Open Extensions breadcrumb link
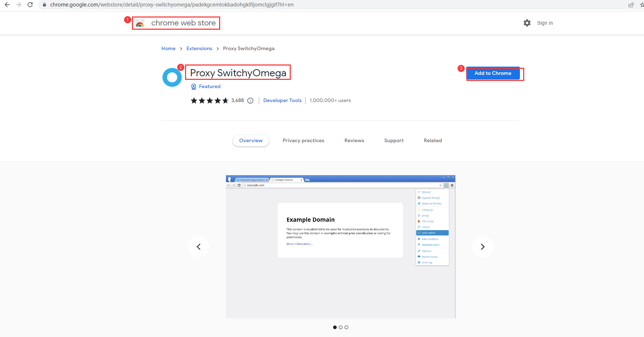Viewport: 644px width, 337px height. click(199, 48)
